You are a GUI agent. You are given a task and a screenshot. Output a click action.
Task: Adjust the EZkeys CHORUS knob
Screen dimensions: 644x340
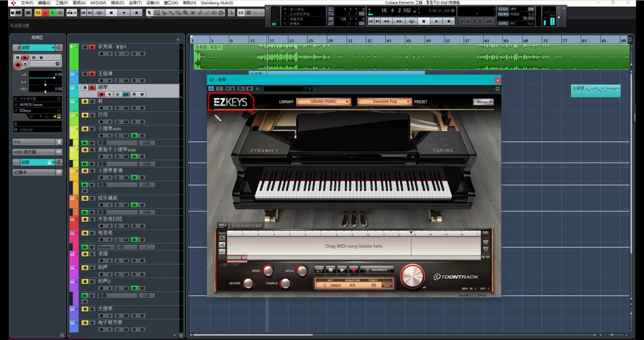tap(285, 283)
